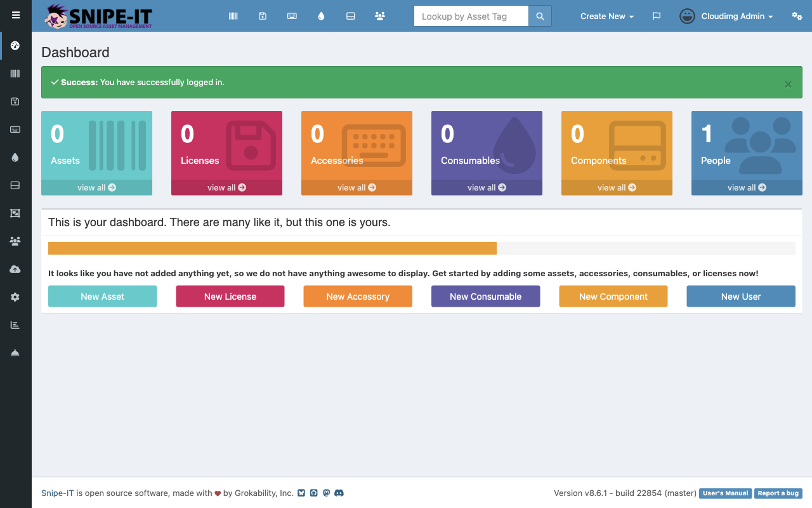Open Licenses via the sidebar floppy disk icon

tap(15, 102)
